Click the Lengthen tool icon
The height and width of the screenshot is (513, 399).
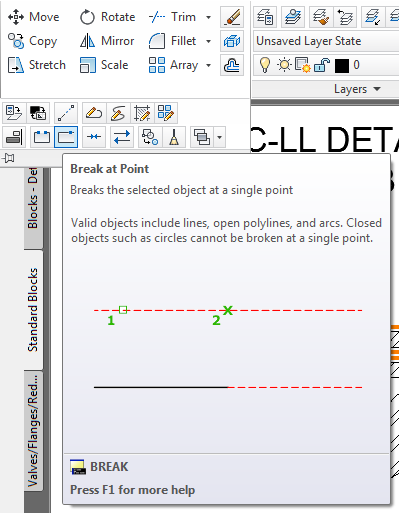point(66,113)
